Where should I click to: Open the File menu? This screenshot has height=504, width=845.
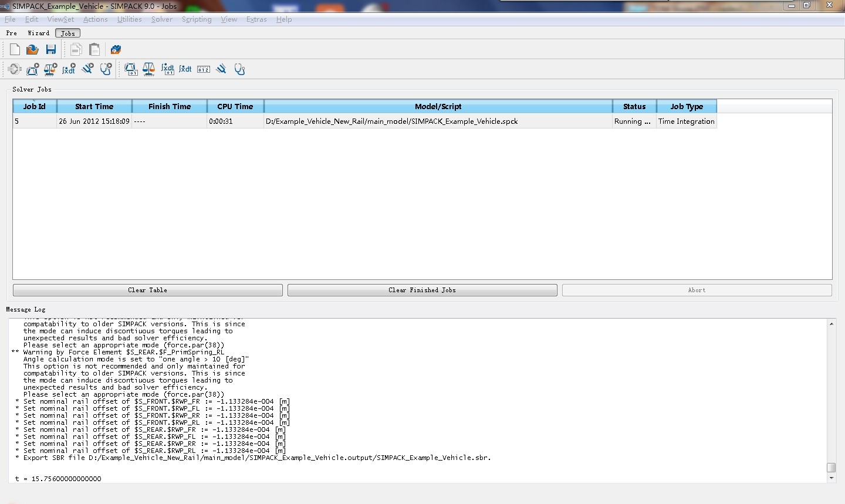point(10,19)
